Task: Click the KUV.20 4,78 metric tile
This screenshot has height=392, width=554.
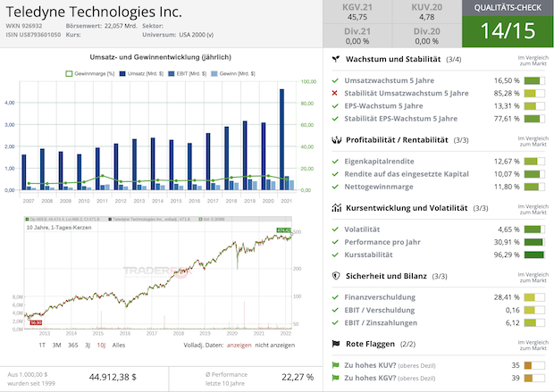Action: click(x=427, y=12)
